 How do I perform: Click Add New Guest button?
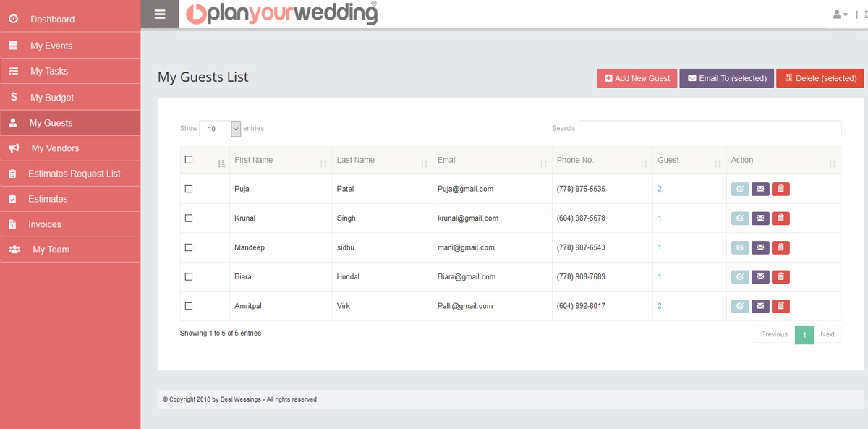pos(637,78)
